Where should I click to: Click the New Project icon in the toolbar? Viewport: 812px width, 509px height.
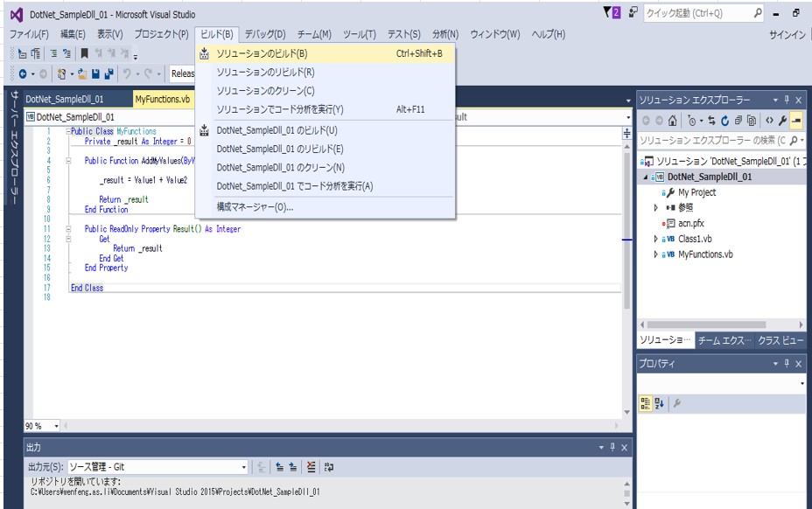61,73
